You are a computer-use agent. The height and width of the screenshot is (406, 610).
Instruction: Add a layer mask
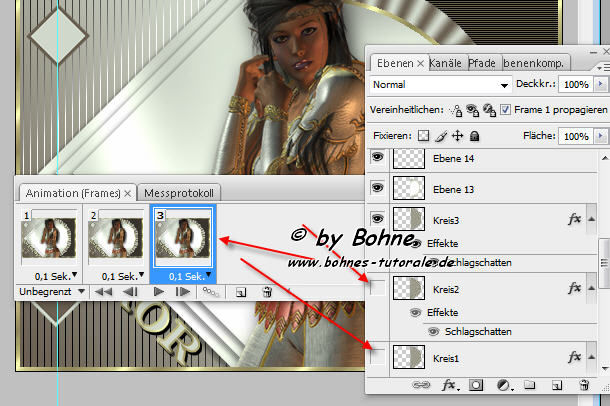pyautogui.click(x=477, y=385)
